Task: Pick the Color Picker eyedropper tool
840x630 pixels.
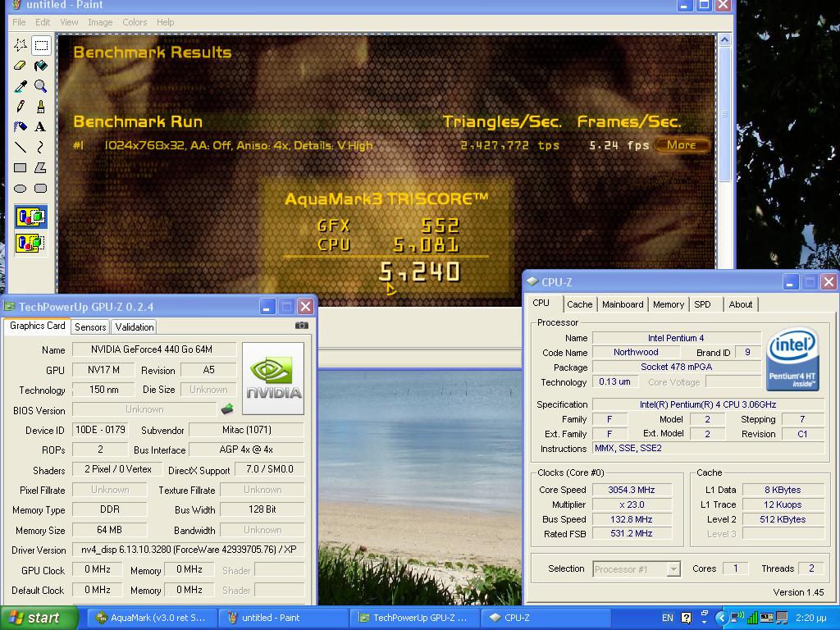Action: pyautogui.click(x=21, y=86)
